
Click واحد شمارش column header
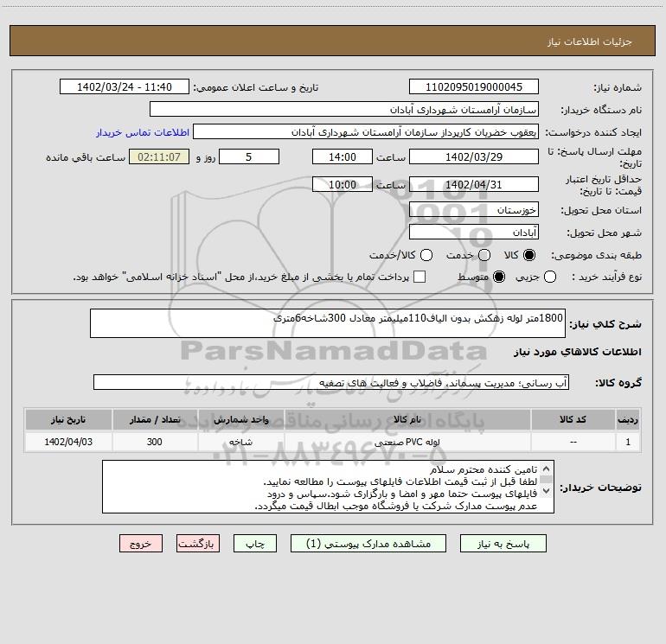pyautogui.click(x=240, y=419)
